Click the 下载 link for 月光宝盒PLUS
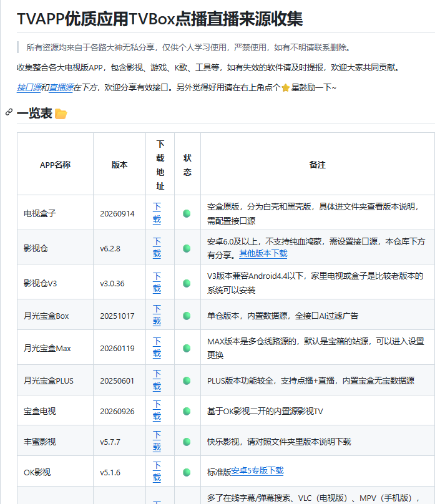The height and width of the screenshot is (504, 445). (157, 380)
